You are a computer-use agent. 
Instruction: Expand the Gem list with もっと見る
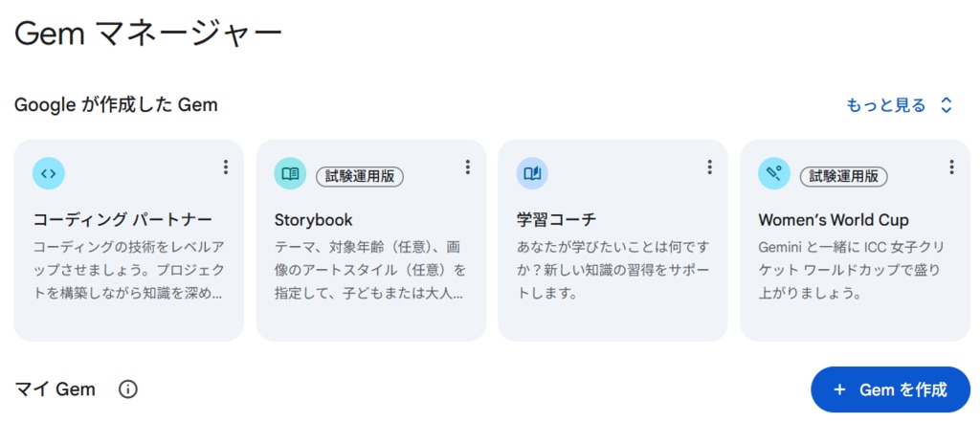(885, 105)
